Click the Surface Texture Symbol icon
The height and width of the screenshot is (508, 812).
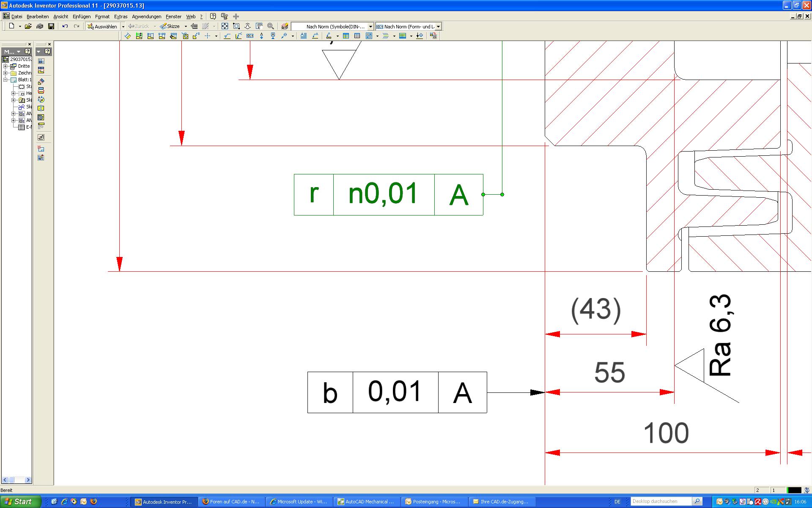click(227, 36)
